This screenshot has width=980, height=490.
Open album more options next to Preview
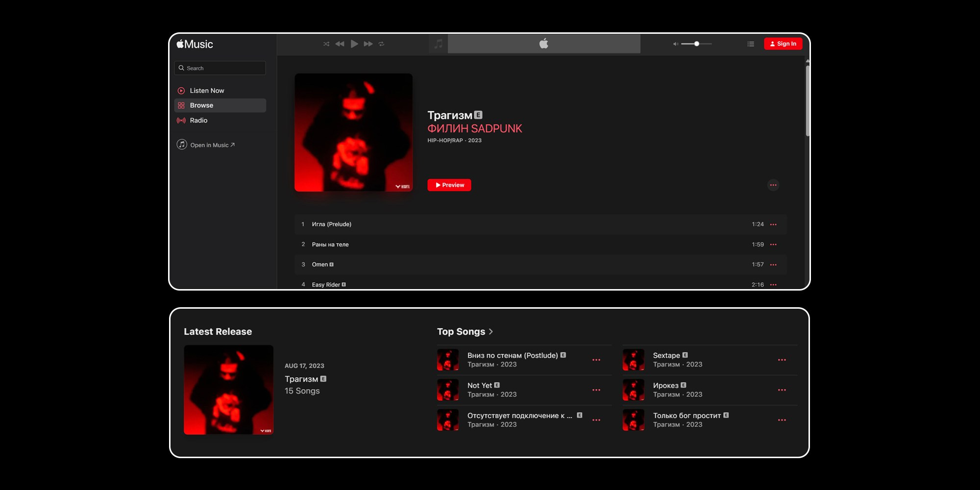click(773, 185)
